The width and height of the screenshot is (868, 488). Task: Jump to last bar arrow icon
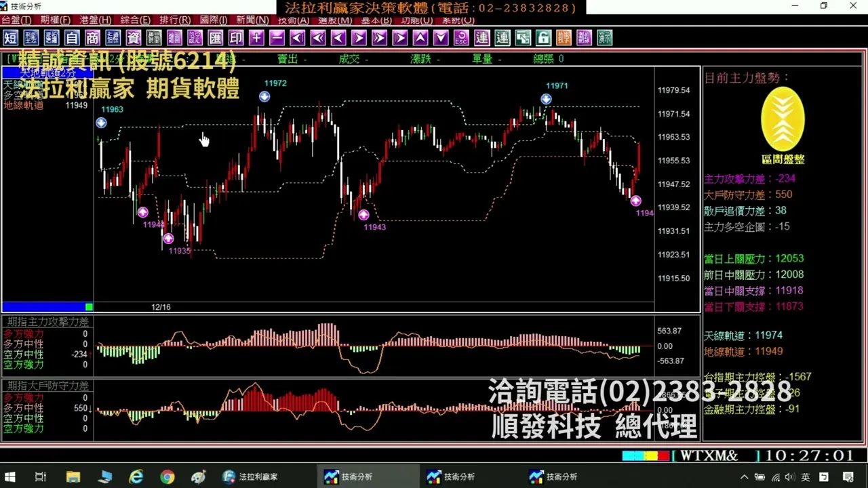pos(400,37)
